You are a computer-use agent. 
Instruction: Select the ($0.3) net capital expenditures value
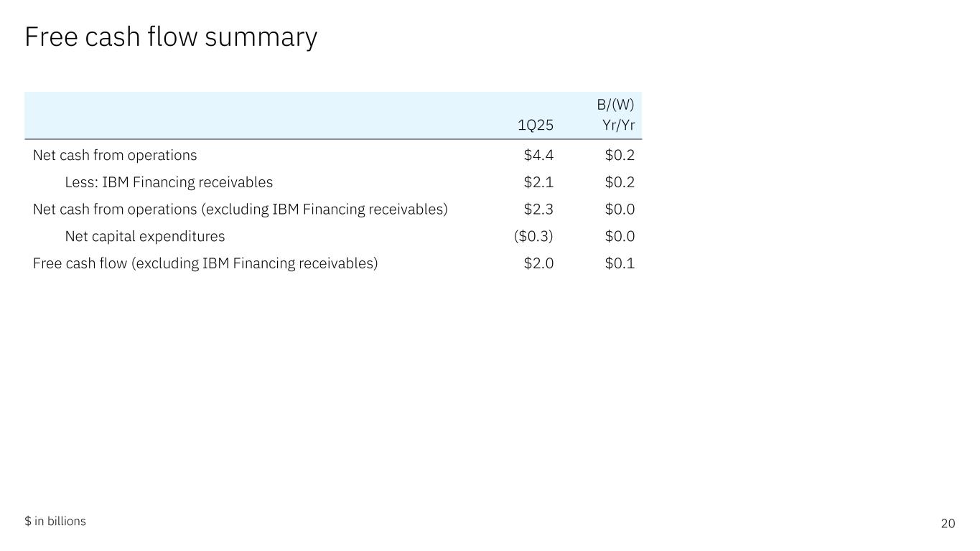533,237
